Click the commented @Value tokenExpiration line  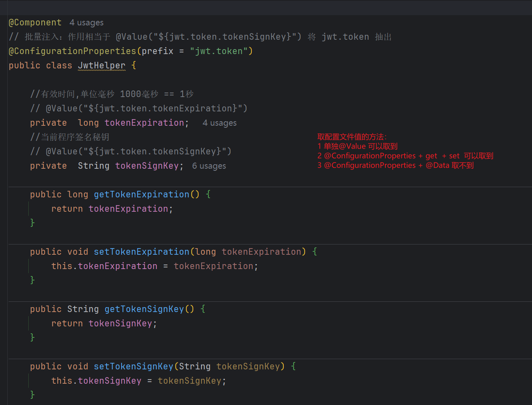coord(139,109)
